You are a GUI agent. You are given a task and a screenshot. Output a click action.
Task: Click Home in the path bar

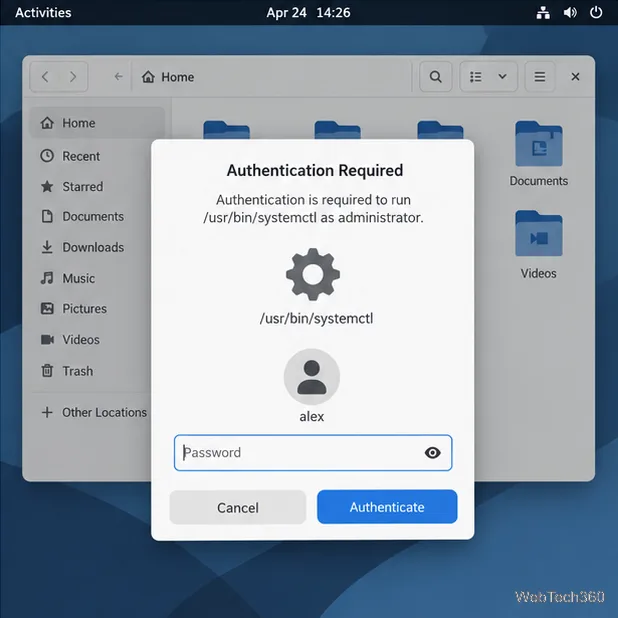coord(168,77)
